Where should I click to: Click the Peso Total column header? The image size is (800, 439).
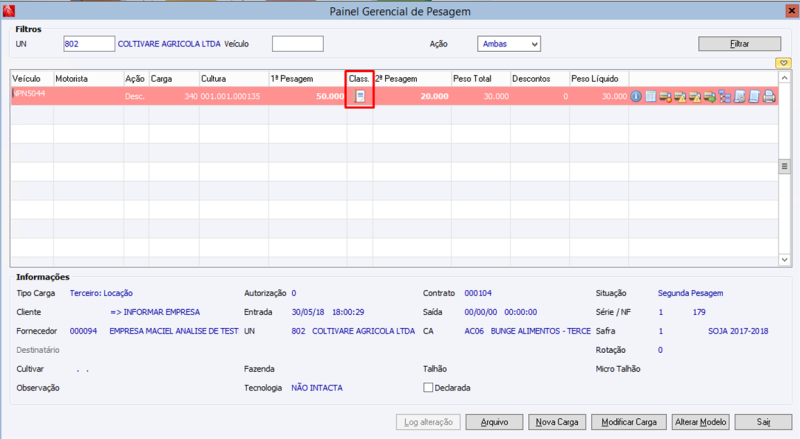(x=481, y=79)
